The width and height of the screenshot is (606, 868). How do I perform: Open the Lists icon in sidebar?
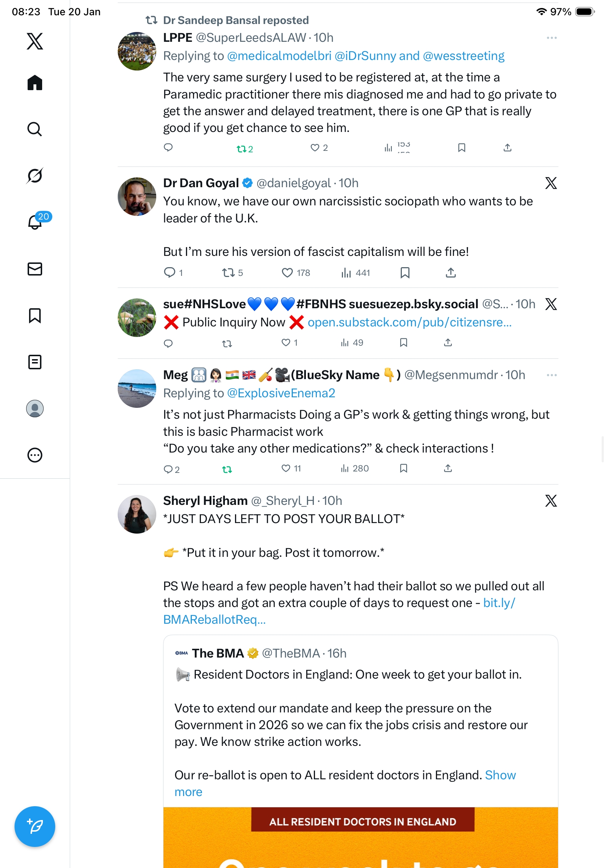click(35, 362)
